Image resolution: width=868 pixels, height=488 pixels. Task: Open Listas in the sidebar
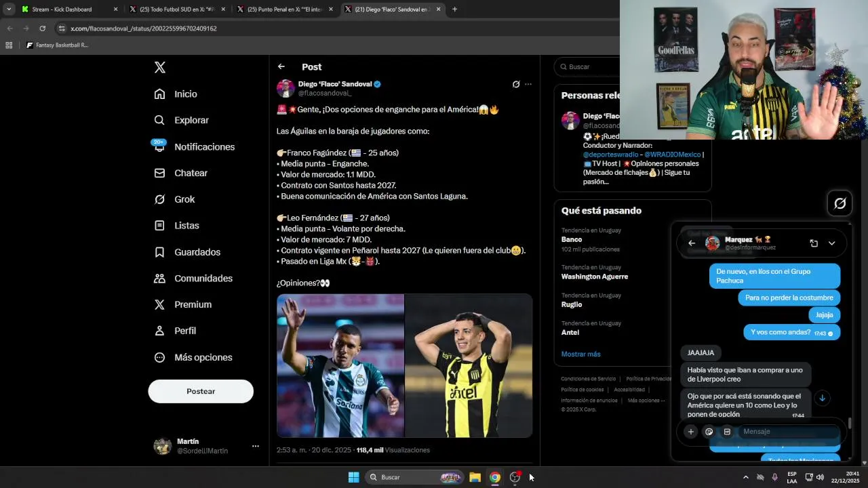(x=176, y=226)
